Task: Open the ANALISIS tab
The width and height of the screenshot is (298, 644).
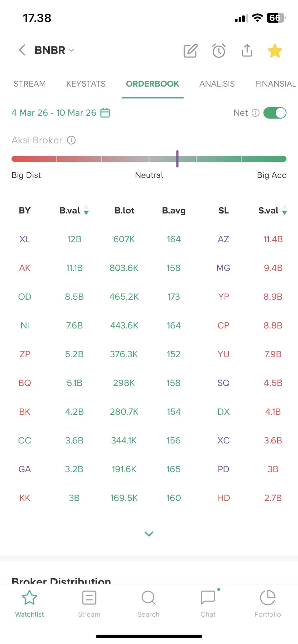Action: pyautogui.click(x=217, y=84)
